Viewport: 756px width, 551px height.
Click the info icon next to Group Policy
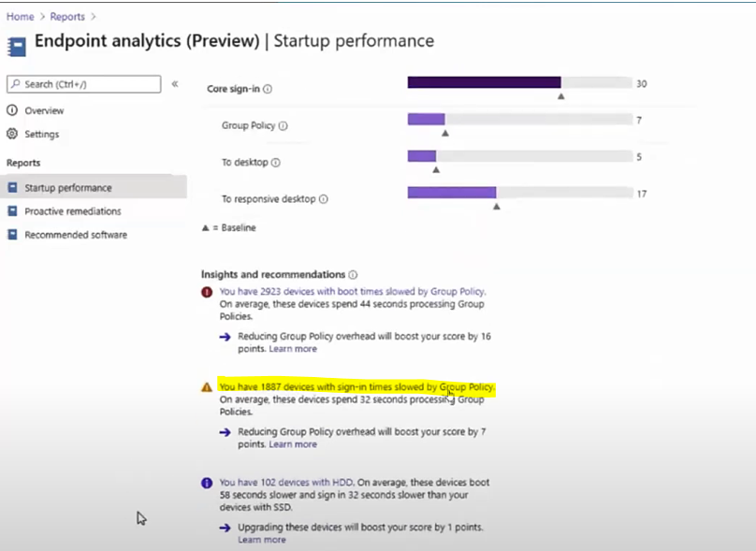[x=283, y=125]
